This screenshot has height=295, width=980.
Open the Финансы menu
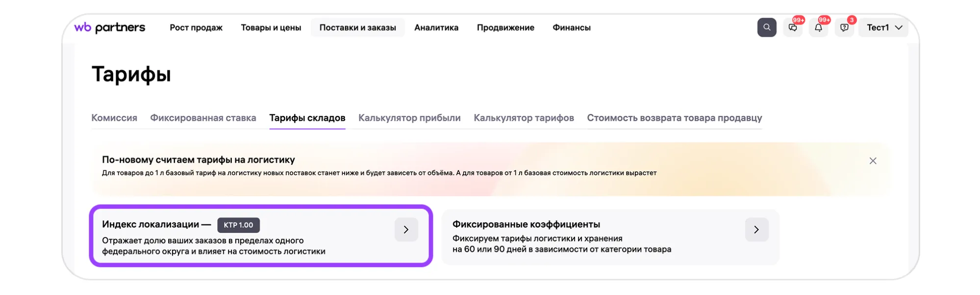571,27
